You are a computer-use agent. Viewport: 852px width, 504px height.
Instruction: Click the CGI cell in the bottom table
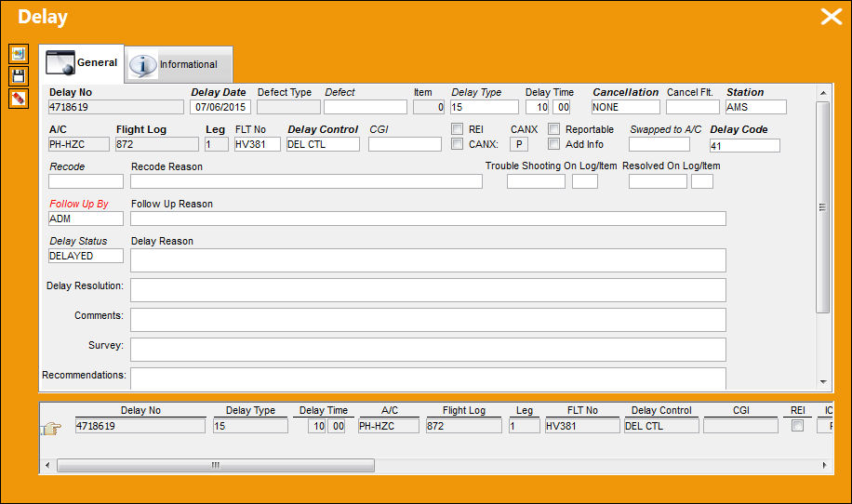pos(740,426)
